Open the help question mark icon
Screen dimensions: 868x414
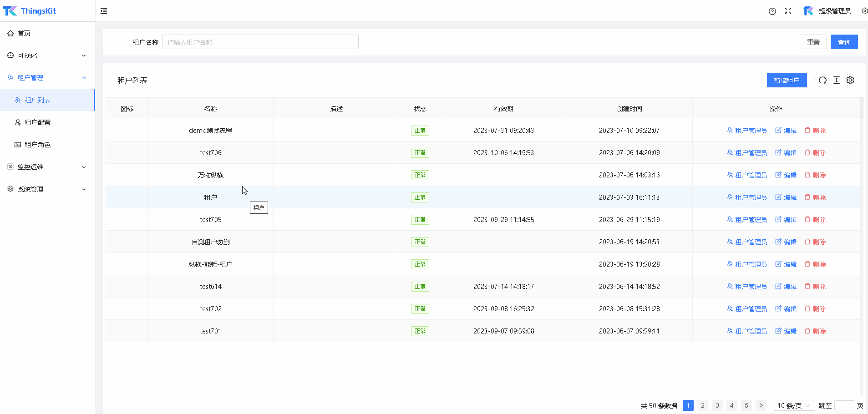[x=772, y=11]
